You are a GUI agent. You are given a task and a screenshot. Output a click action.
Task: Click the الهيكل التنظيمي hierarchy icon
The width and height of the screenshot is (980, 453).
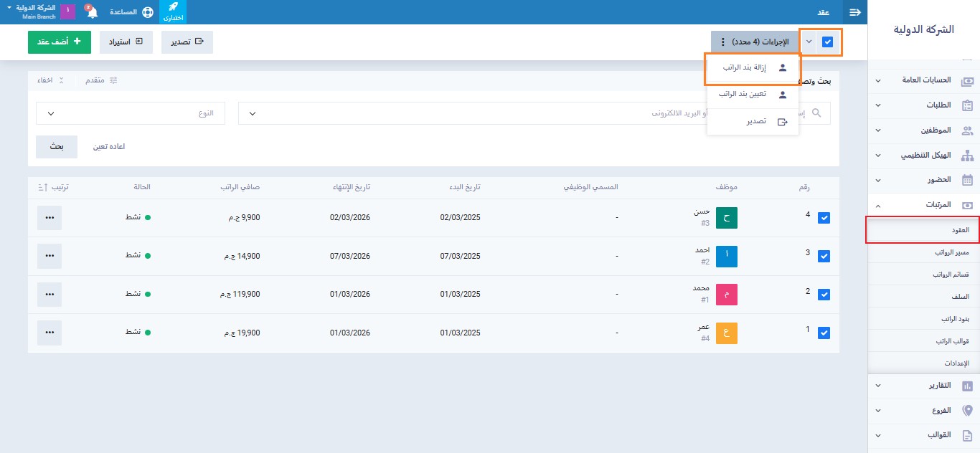[x=967, y=156]
